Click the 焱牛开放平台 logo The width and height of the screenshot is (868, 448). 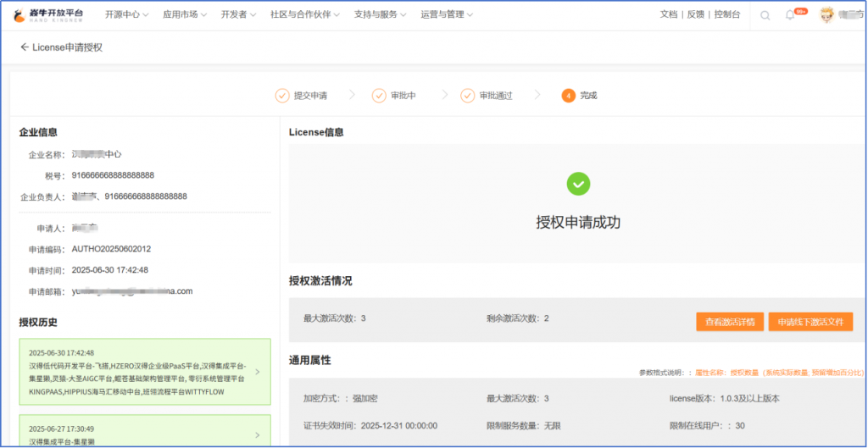point(49,15)
